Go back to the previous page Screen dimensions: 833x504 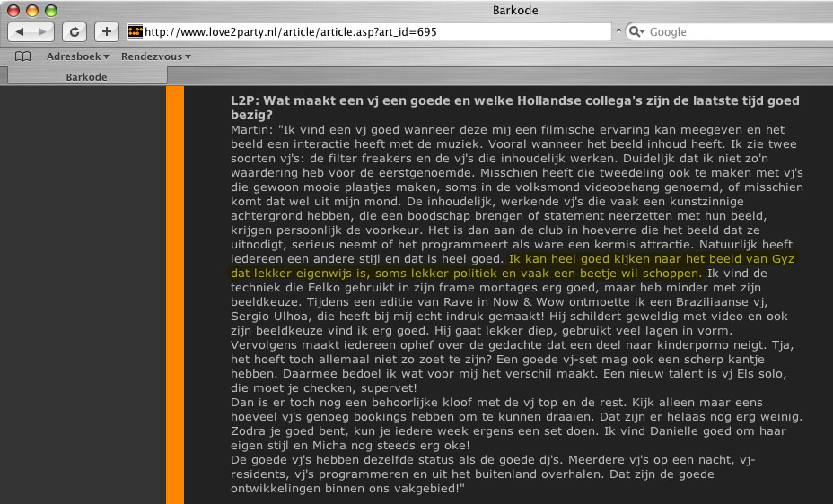point(22,32)
